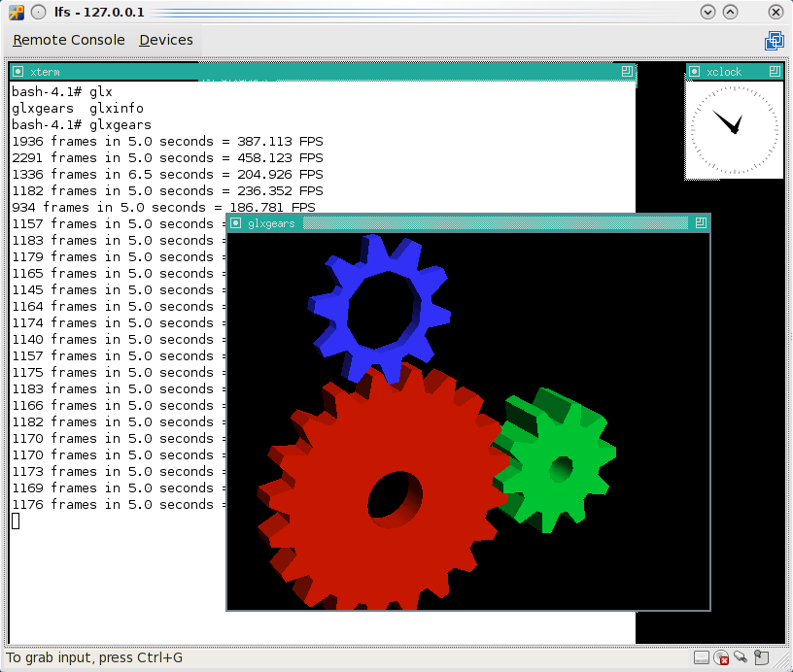Click the fullscreen icon in the menu bar
Viewport: 793px width, 672px height.
(774, 40)
